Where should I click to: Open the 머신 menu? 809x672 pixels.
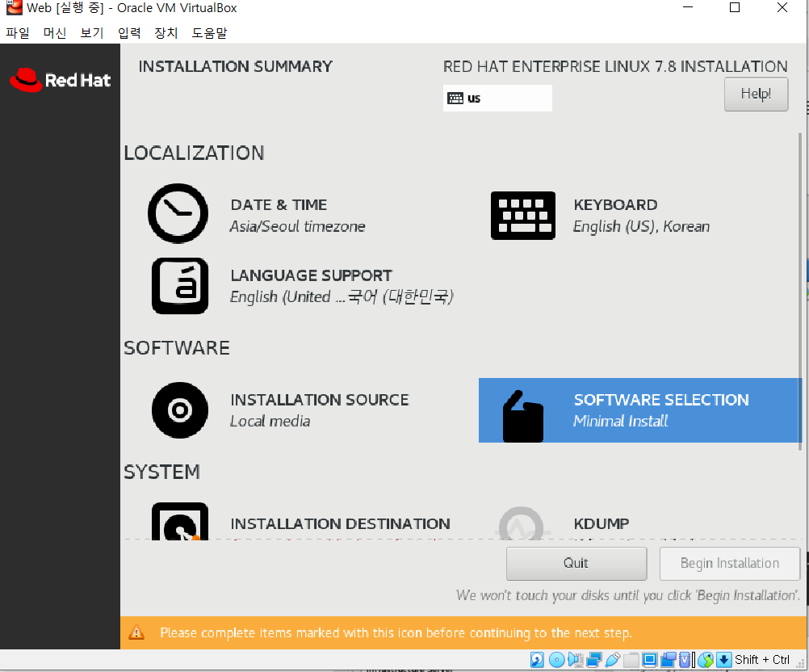tap(55, 33)
